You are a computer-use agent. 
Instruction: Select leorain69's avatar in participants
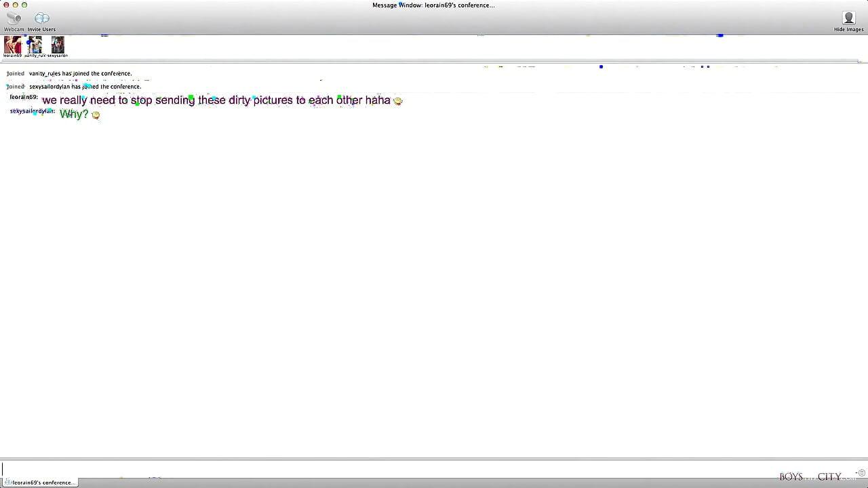click(13, 45)
